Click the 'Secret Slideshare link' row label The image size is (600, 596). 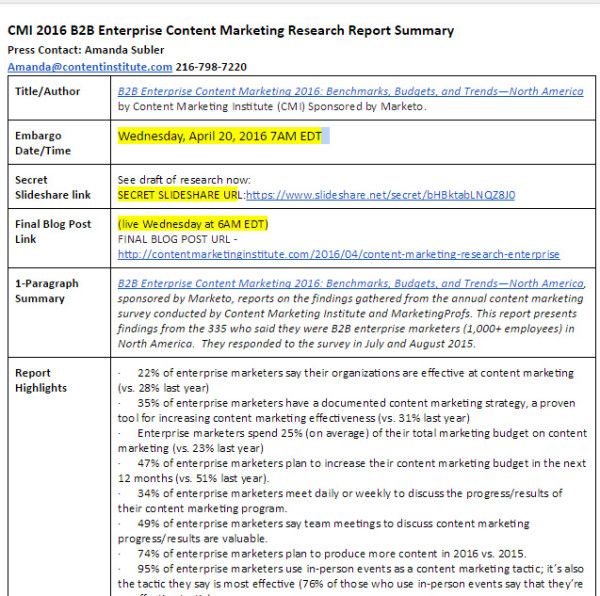click(x=53, y=187)
